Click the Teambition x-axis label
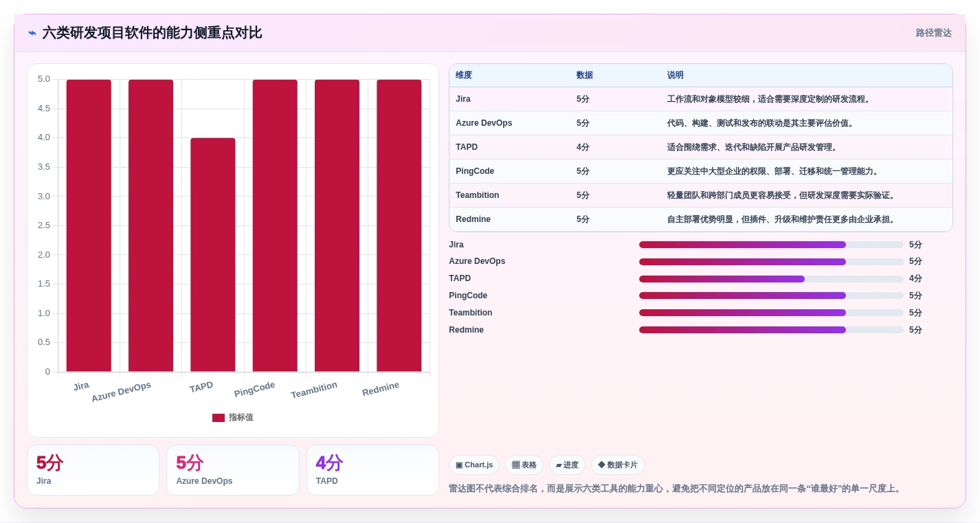 (x=314, y=390)
